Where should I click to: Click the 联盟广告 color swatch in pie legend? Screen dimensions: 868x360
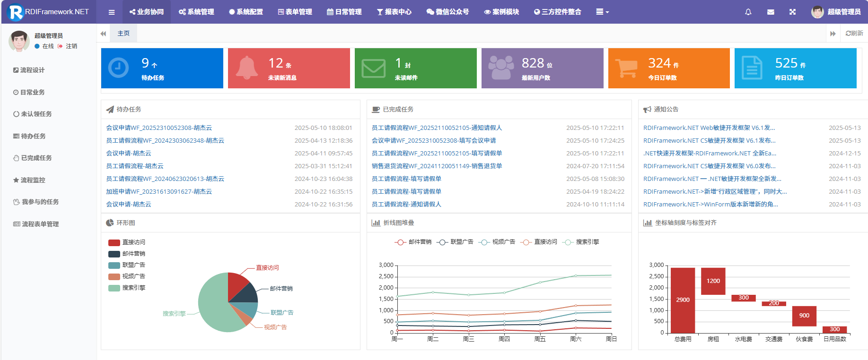[x=114, y=266]
